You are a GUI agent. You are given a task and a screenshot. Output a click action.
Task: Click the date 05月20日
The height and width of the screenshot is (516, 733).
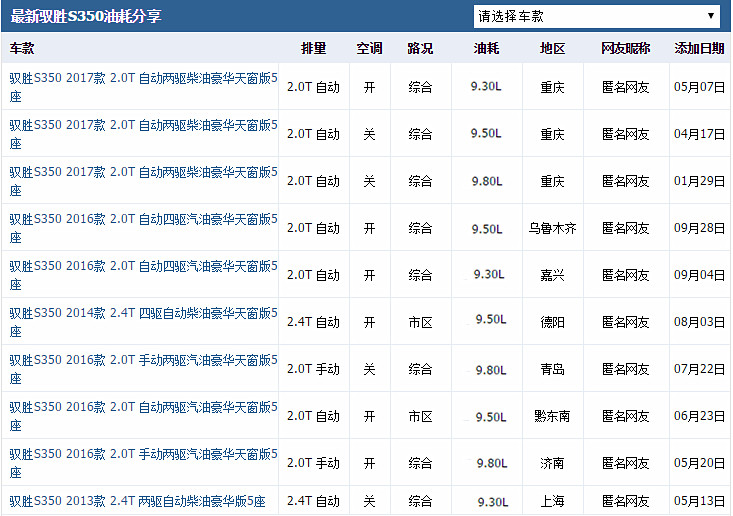699,463
